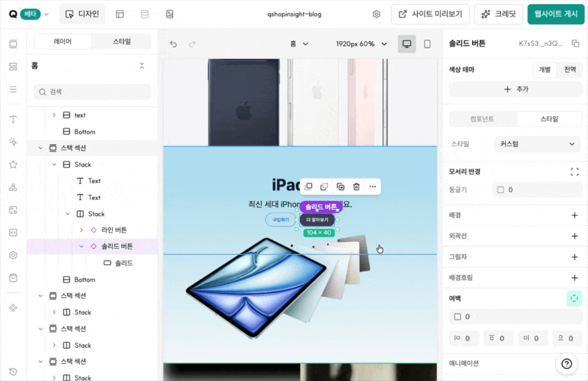Open the 베타 dropdown arrow
588x381 pixels.
pos(46,14)
